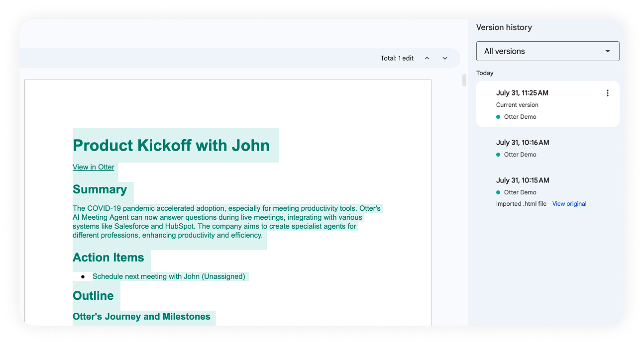Click the Outline heading

pyautogui.click(x=93, y=296)
